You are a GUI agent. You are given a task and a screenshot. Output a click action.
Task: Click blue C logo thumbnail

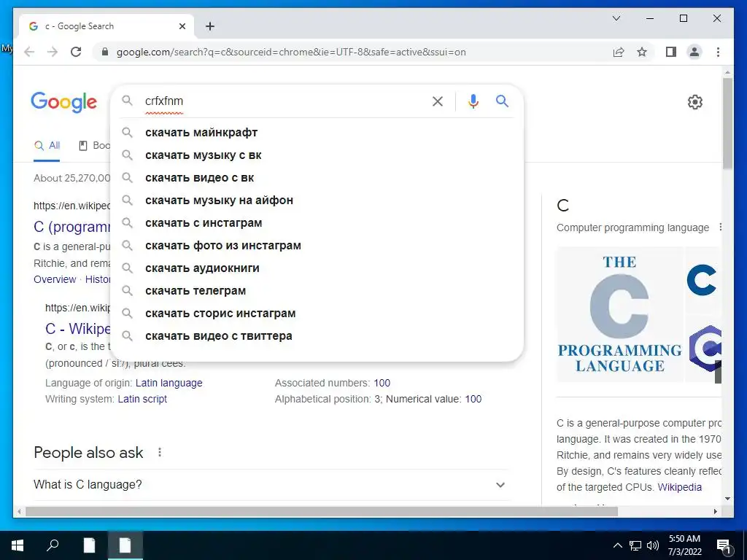pos(702,279)
